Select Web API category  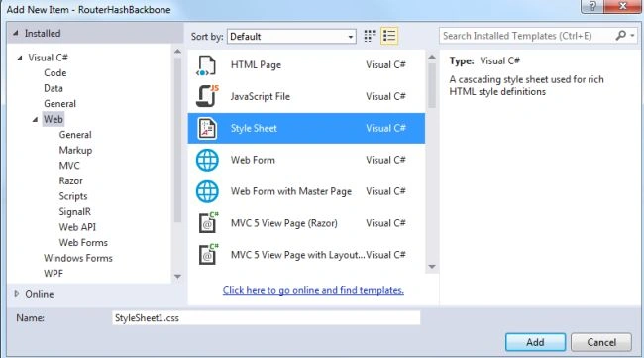point(77,227)
